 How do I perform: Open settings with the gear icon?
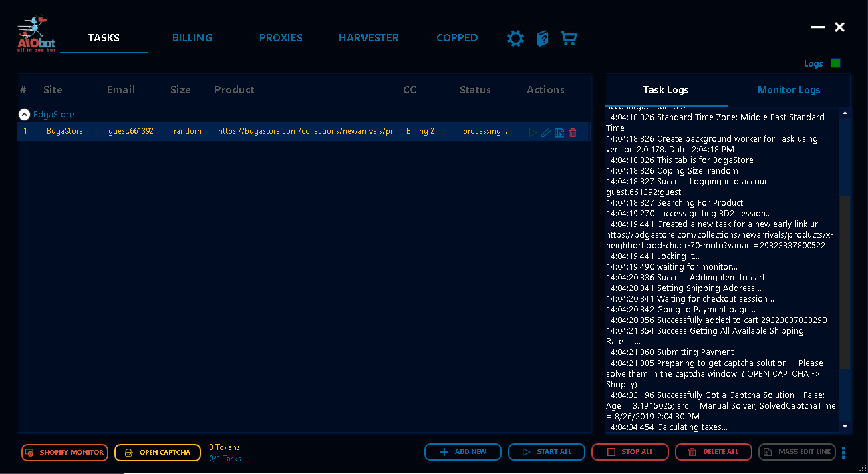coord(515,39)
